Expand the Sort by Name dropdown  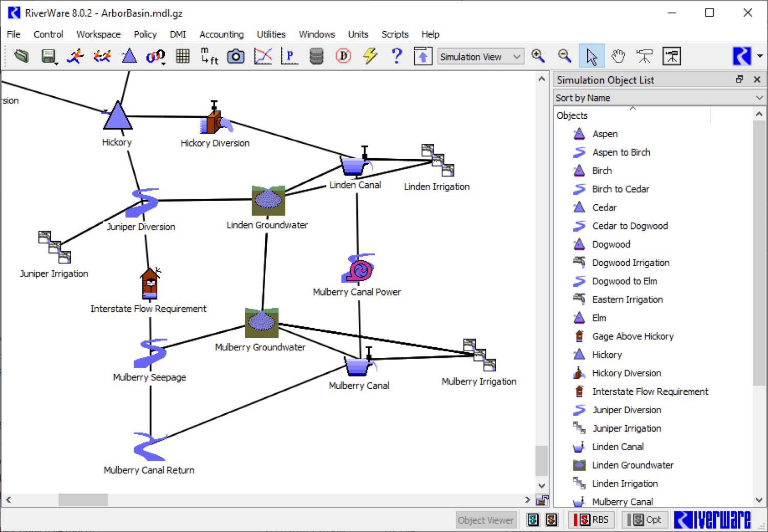pyautogui.click(x=659, y=98)
